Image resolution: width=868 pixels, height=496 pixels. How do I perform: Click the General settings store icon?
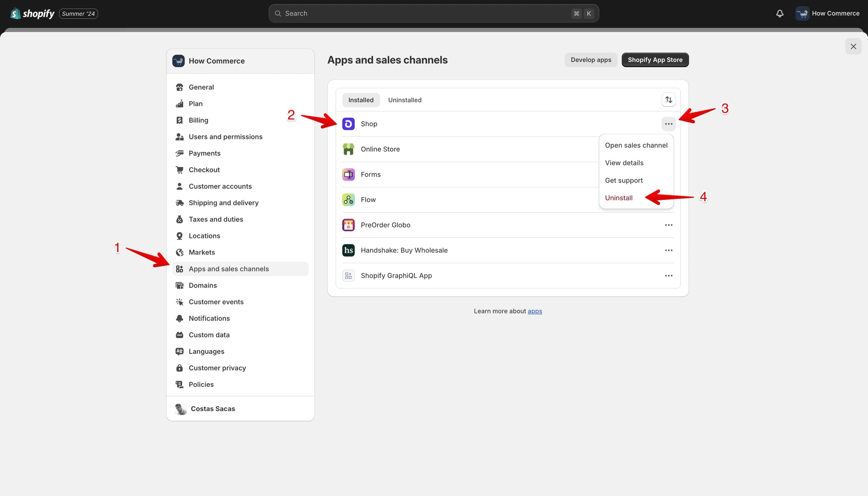179,87
